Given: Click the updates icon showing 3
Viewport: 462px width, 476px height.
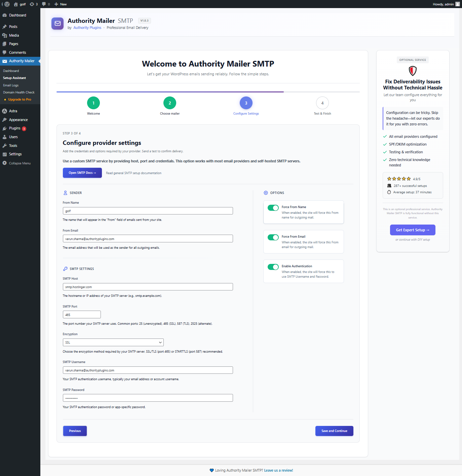Looking at the screenshot, I should pyautogui.click(x=32, y=4).
